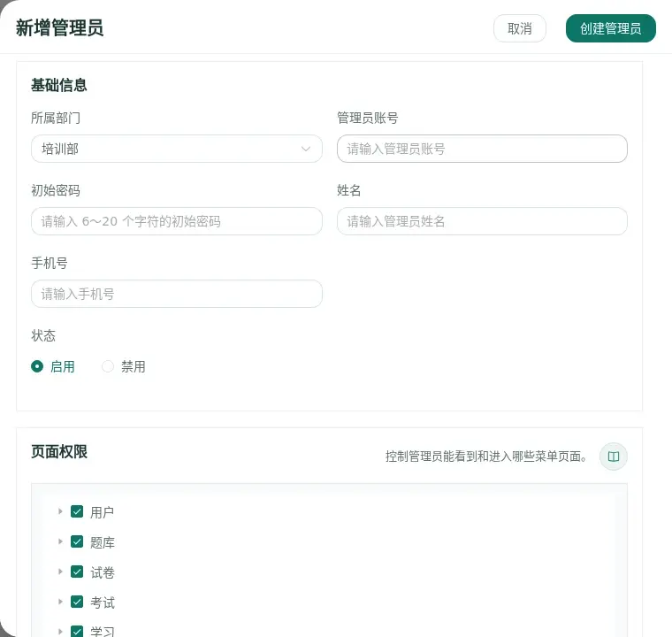The width and height of the screenshot is (672, 637).
Task: Click the 所属部门 field label
Action: click(x=56, y=118)
